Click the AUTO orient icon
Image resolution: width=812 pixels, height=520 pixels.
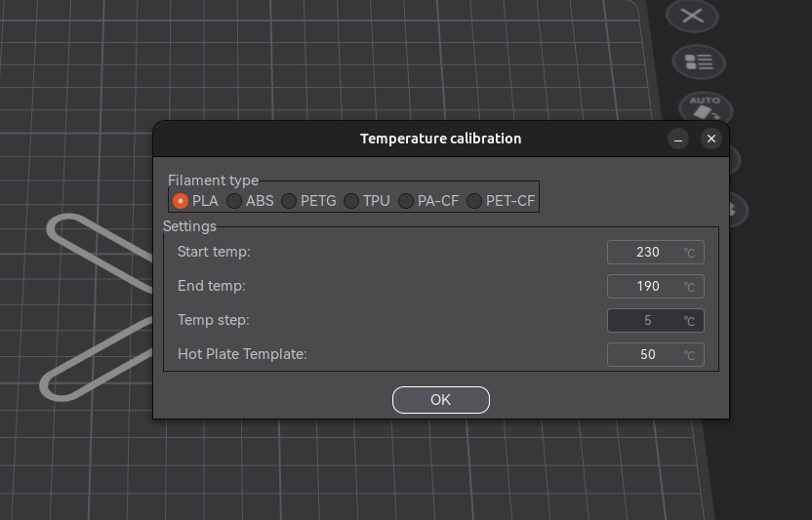point(706,107)
